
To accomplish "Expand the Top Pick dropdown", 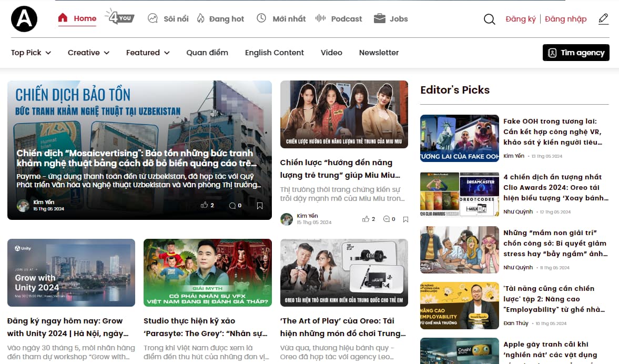I will 31,53.
